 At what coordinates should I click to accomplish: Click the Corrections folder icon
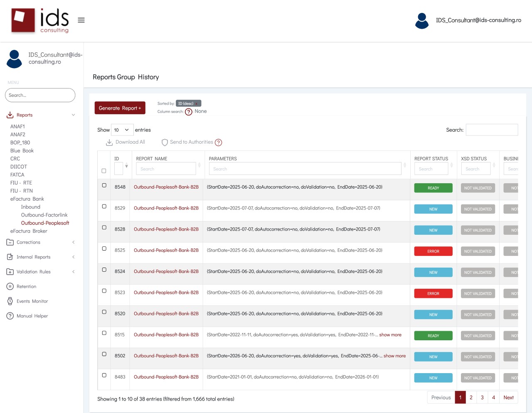pyautogui.click(x=10, y=242)
